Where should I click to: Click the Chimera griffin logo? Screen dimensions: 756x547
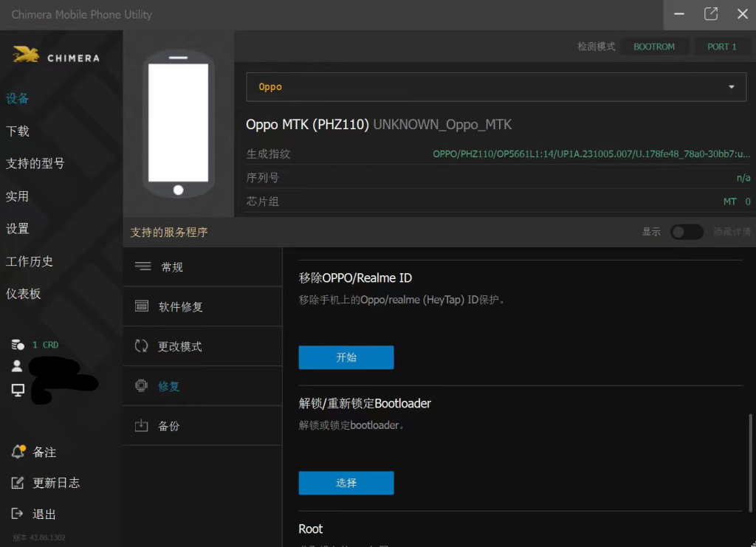[26, 55]
